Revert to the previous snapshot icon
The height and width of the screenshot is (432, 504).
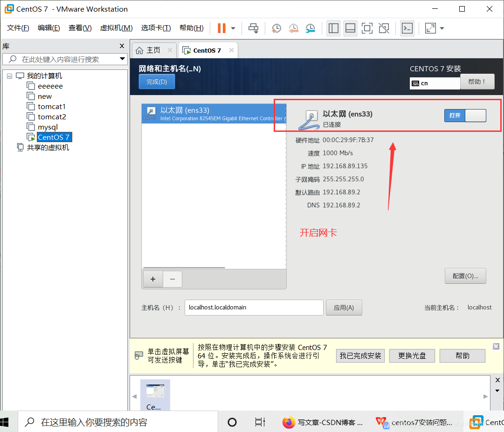click(x=293, y=28)
